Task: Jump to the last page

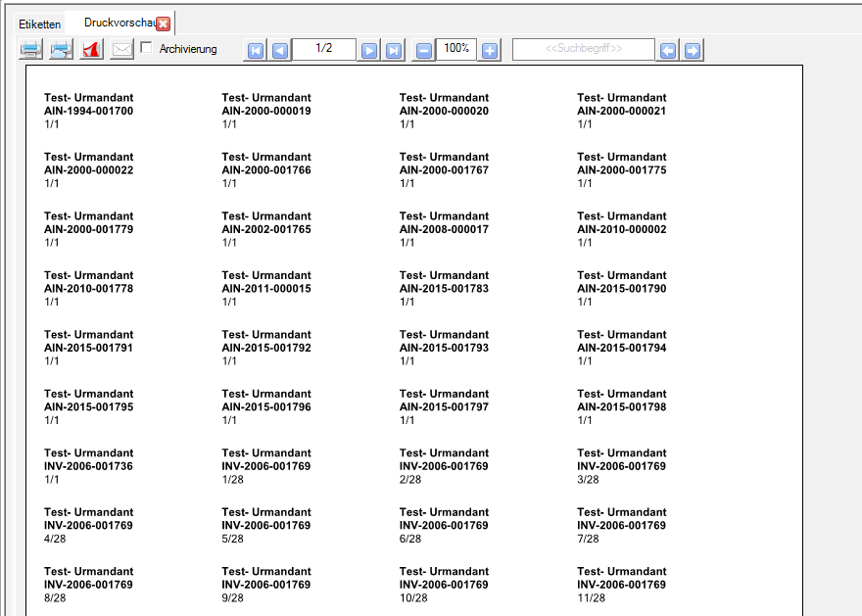Action: coord(394,51)
